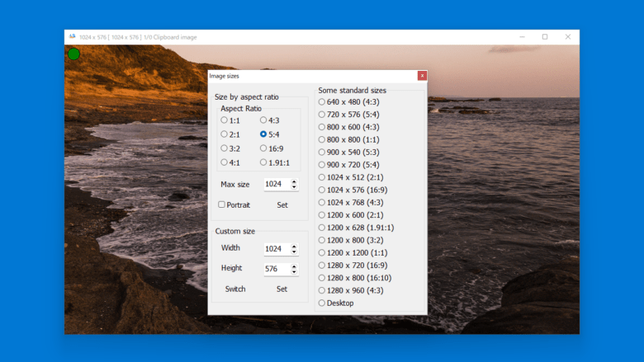Select the 640 x 480 (4:3) size
The image size is (644, 362).
click(x=348, y=102)
